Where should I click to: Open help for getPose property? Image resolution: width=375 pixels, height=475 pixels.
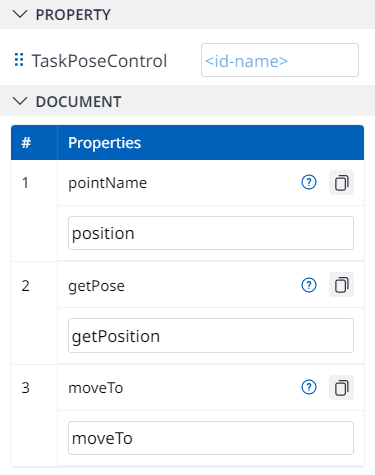(309, 285)
